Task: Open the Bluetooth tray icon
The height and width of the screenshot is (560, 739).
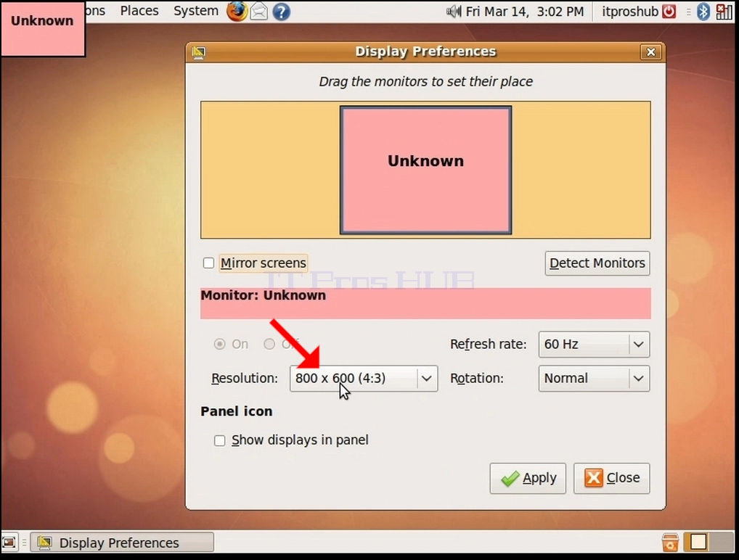Action: click(x=703, y=12)
